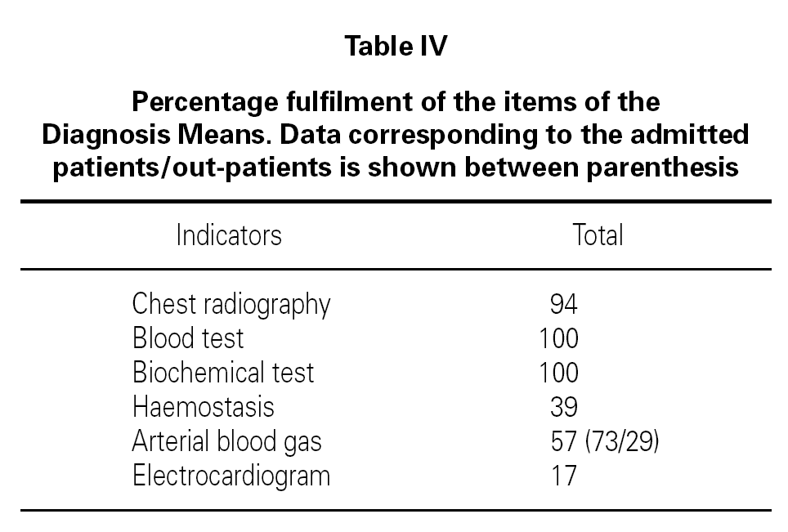Select the 100 value beside Biochemical test
Screen dimensions: 788x532
point(558,372)
